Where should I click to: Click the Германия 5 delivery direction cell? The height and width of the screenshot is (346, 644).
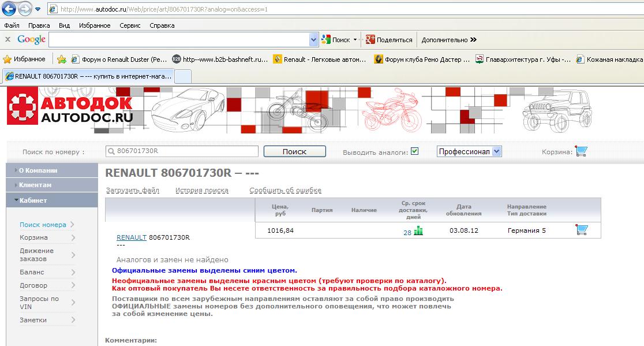(x=526, y=230)
